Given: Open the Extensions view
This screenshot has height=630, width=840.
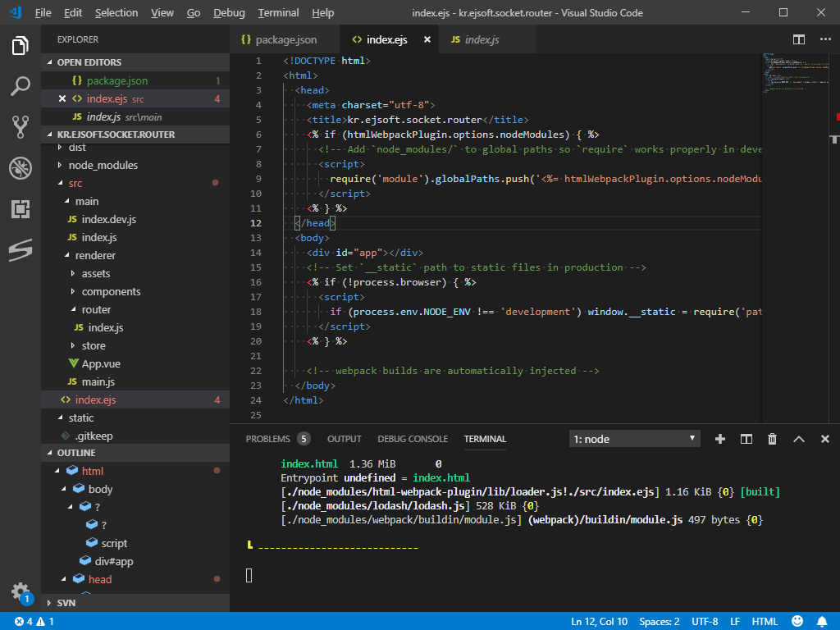Looking at the screenshot, I should click(x=21, y=209).
